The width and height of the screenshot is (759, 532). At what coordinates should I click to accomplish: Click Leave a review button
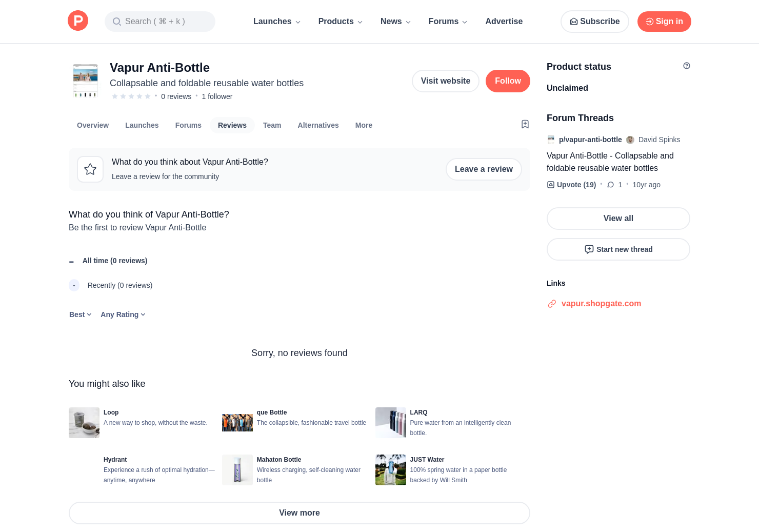tap(484, 169)
